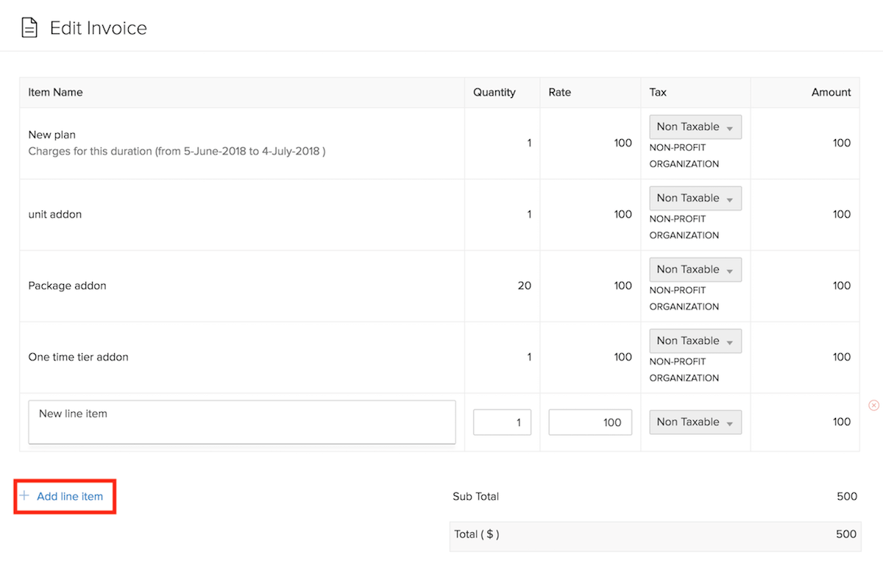The width and height of the screenshot is (883, 588).
Task: Focus the New line item description field
Action: coord(241,422)
